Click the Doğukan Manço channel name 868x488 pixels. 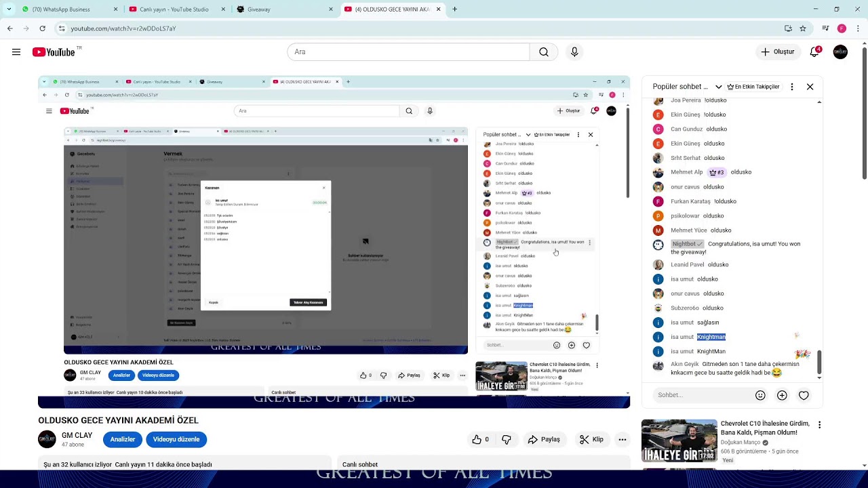[741, 443]
